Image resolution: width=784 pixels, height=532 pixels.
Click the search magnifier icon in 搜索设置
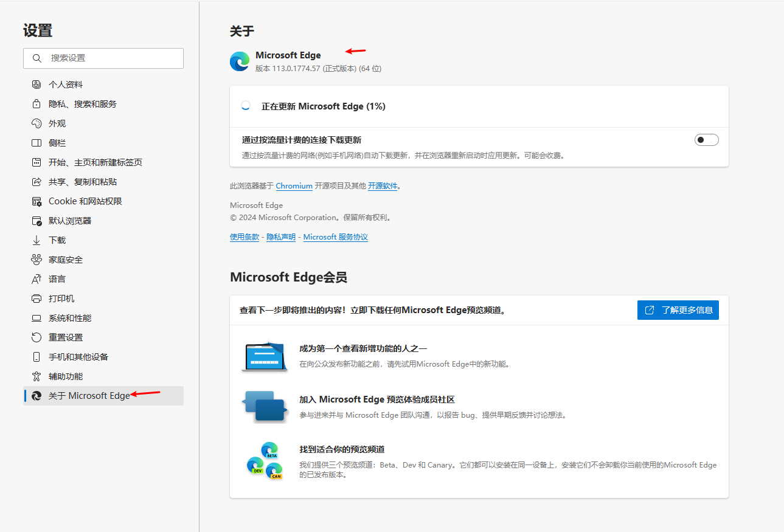point(37,58)
